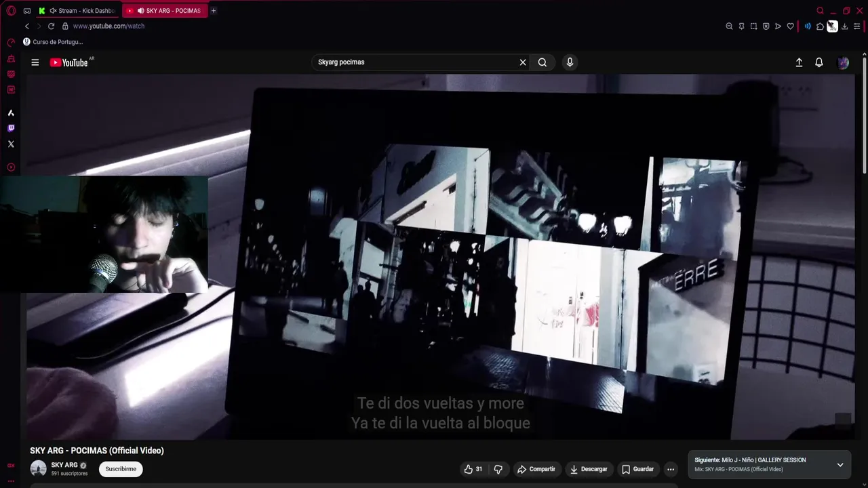Open YouTube create/upload button
Viewport: 868px width, 488px height.
click(x=799, y=62)
